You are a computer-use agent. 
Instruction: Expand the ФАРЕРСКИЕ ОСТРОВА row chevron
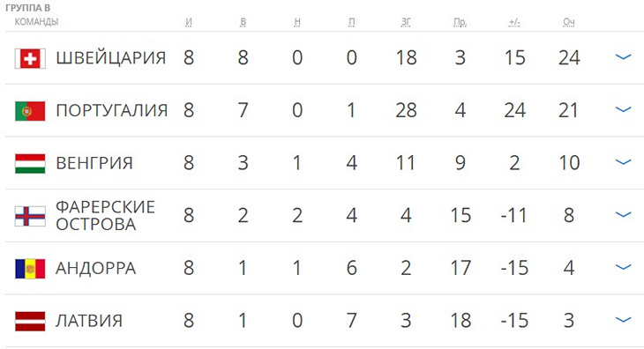click(623, 214)
